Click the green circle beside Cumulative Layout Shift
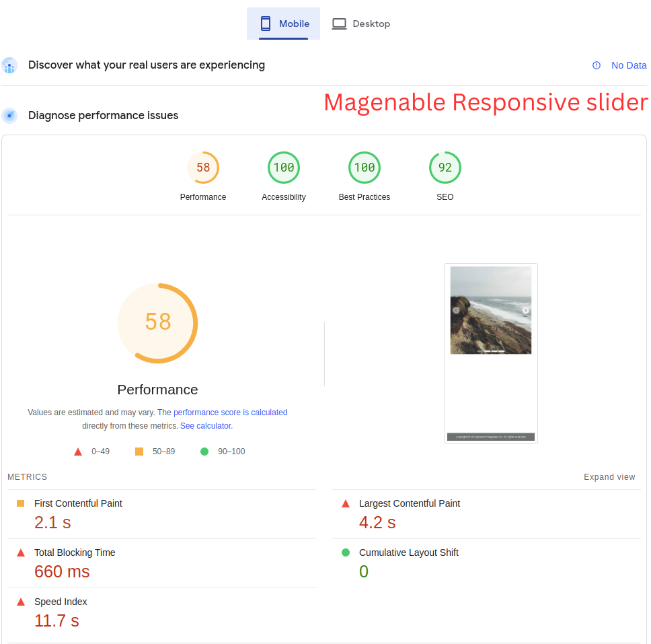The height and width of the screenshot is (644, 651). (346, 552)
